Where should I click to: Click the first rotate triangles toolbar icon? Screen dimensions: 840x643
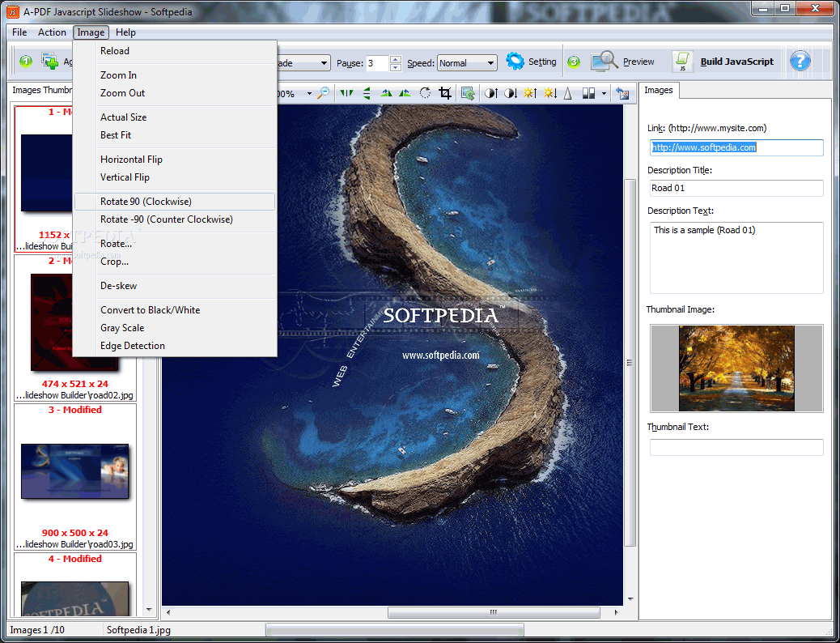click(x=386, y=93)
